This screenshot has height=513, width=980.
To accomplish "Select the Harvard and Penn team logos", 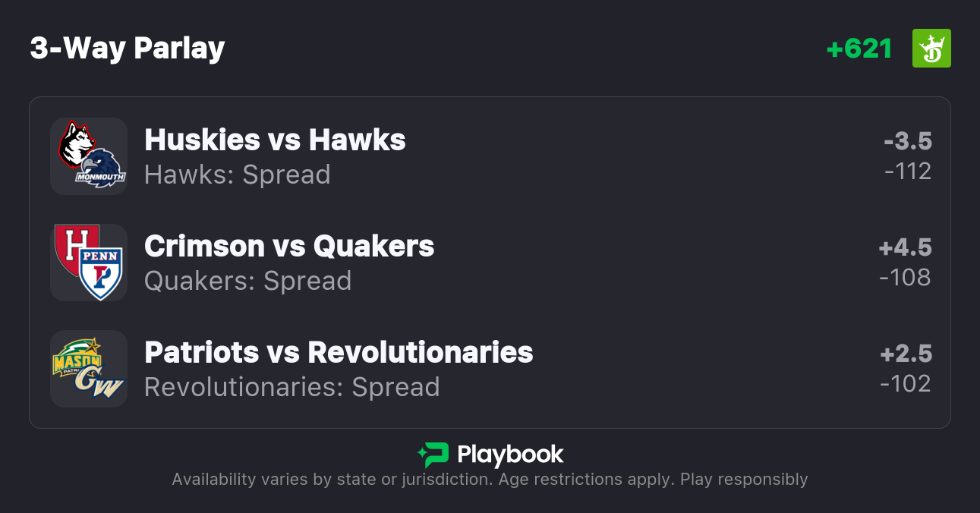I will [89, 263].
